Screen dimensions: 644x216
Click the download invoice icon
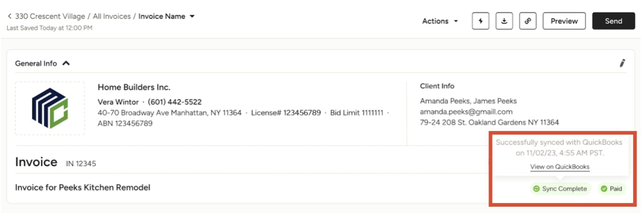pos(504,21)
